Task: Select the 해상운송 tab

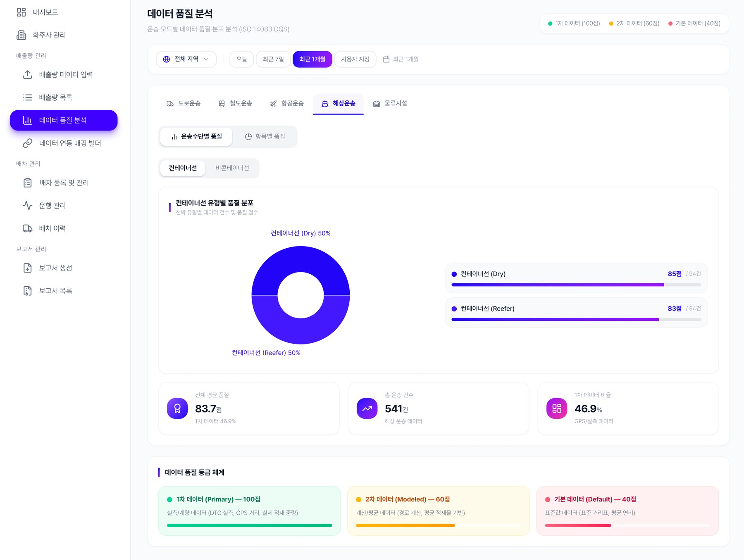Action: point(338,104)
